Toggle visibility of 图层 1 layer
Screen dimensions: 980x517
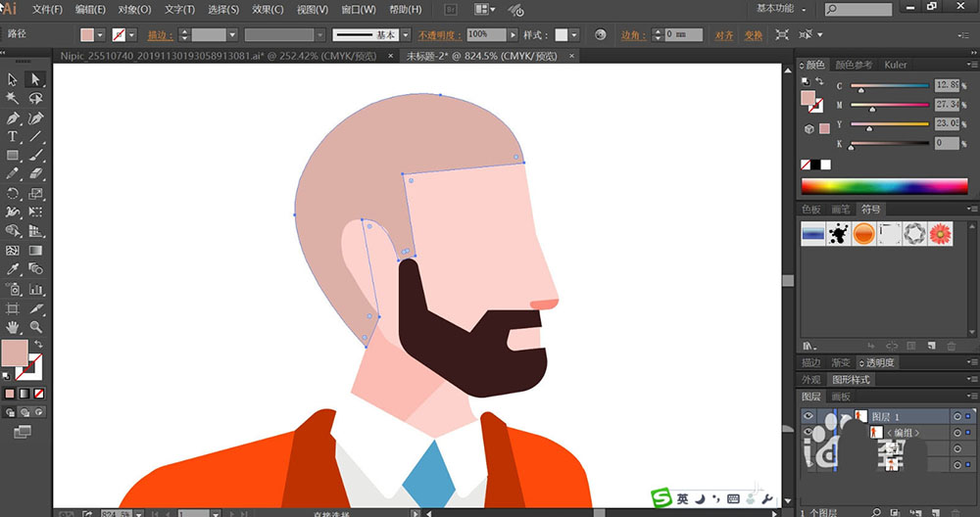(x=808, y=416)
